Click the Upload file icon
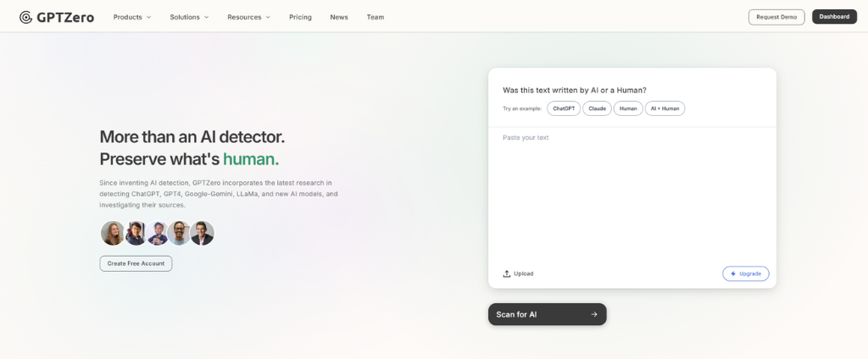Image resolution: width=868 pixels, height=359 pixels. 507,273
